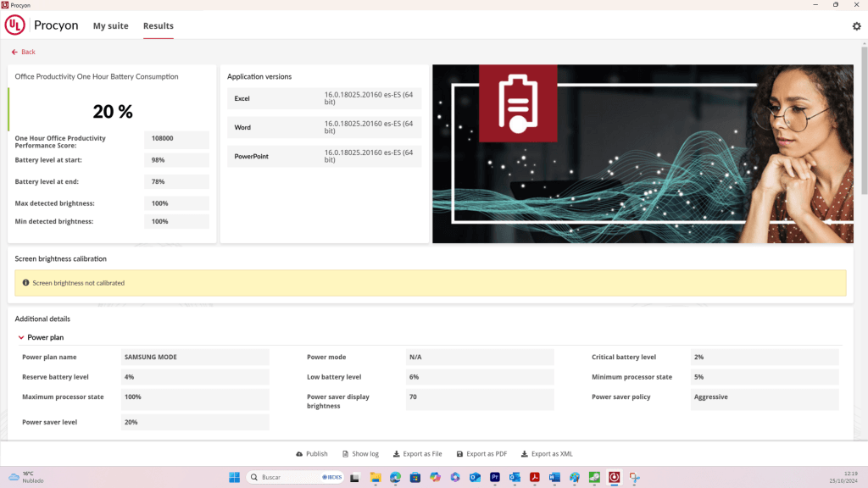Click the Export as File download icon
Image resolution: width=868 pixels, height=488 pixels.
pyautogui.click(x=397, y=454)
